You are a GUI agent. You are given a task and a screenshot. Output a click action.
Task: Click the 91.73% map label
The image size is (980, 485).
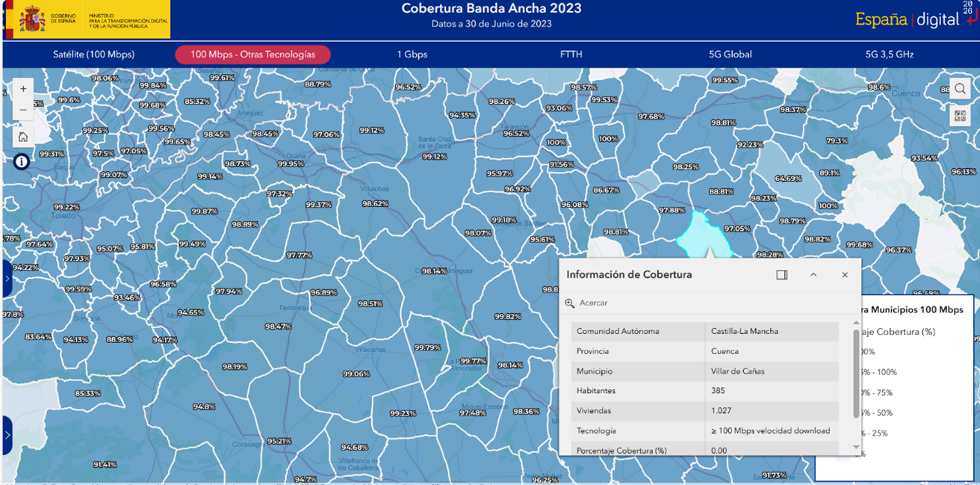coord(775,475)
